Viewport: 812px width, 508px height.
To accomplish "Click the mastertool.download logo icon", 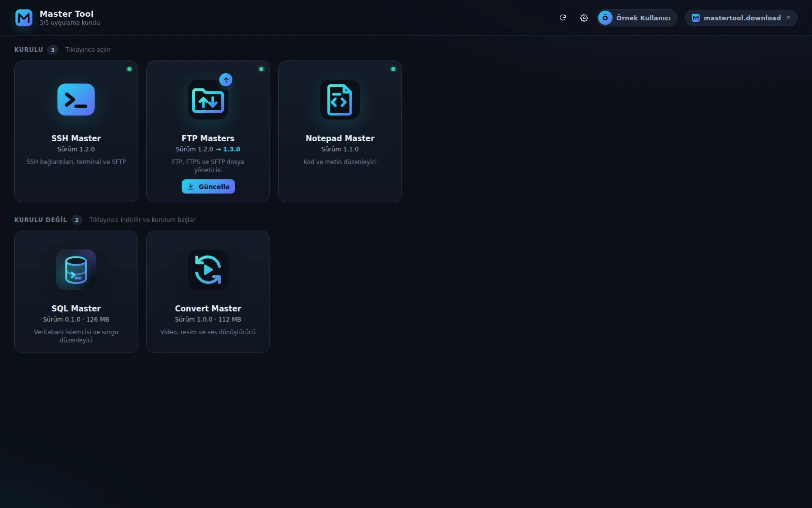I will [696, 18].
